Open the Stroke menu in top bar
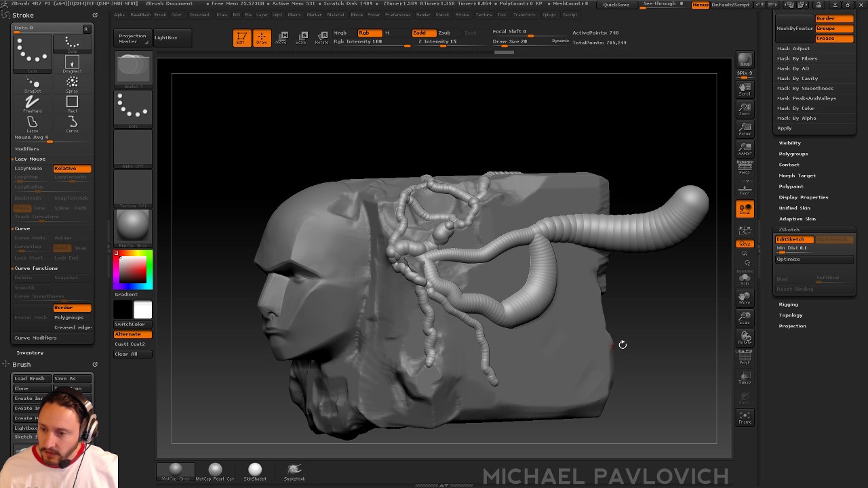Screen dimensions: 868x488 [462, 14]
